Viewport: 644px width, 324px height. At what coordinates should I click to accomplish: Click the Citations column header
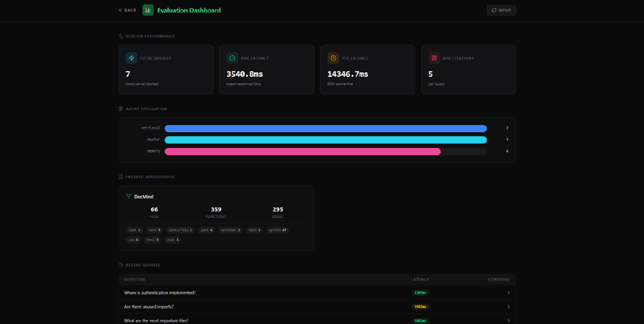coord(499,280)
